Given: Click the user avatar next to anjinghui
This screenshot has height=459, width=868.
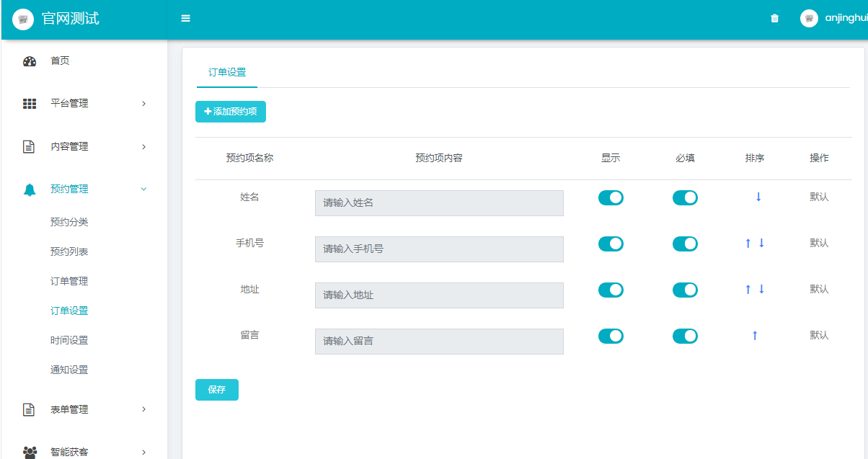Looking at the screenshot, I should coord(809,19).
